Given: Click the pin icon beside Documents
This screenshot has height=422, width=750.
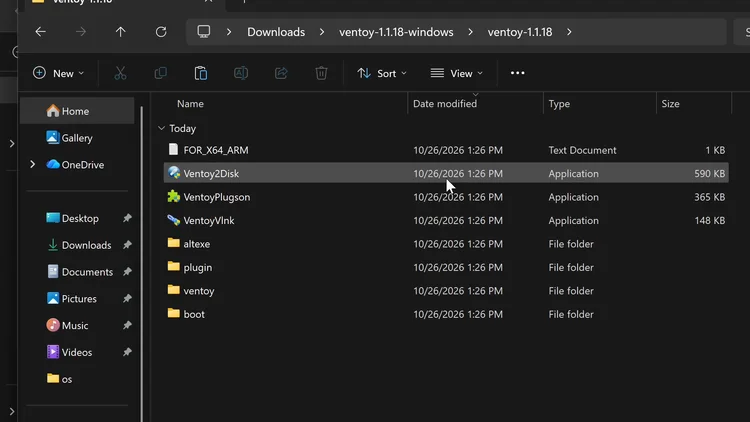Looking at the screenshot, I should (x=127, y=272).
